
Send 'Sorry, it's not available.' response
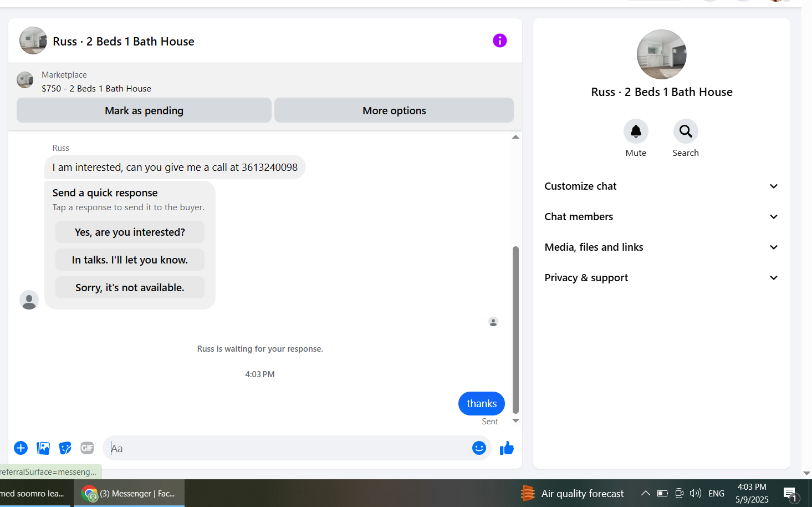point(130,287)
